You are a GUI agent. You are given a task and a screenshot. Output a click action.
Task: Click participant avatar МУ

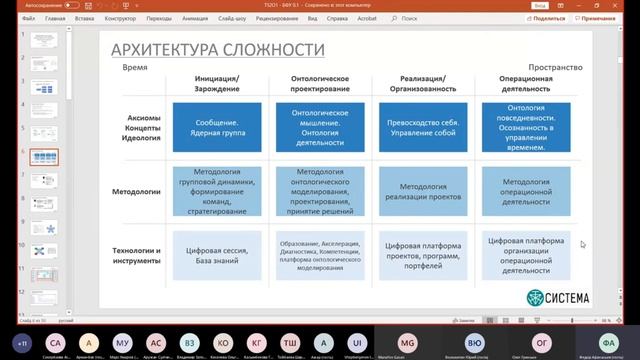click(x=122, y=343)
